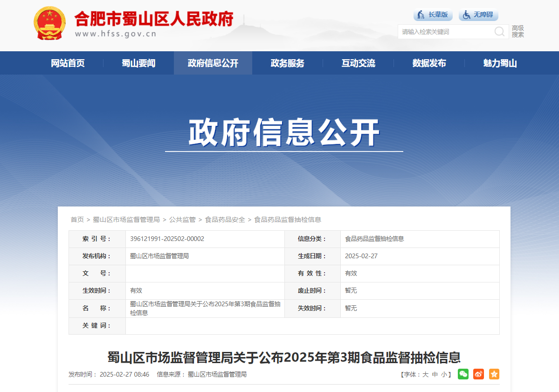Share article via Weibo icon
The width and height of the screenshot is (559, 392).
[x=478, y=374]
